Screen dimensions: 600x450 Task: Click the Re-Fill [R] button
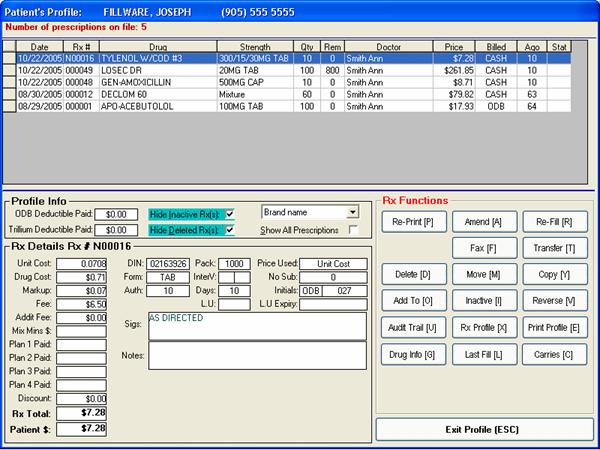tap(555, 222)
